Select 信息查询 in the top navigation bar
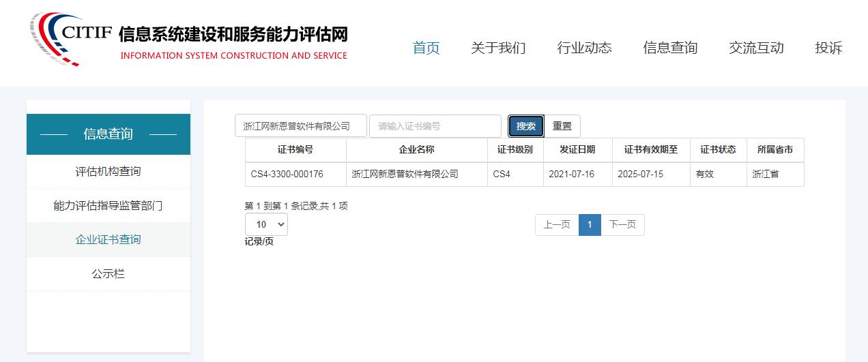This screenshot has width=868, height=362. [670, 48]
